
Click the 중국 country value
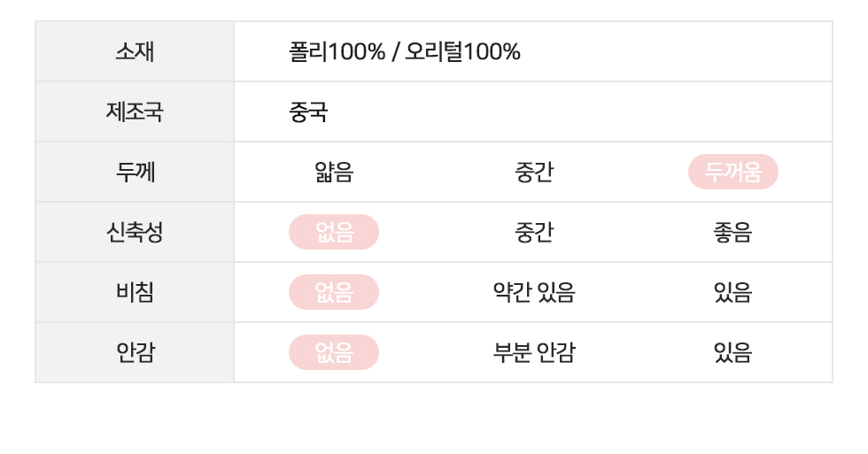[308, 112]
